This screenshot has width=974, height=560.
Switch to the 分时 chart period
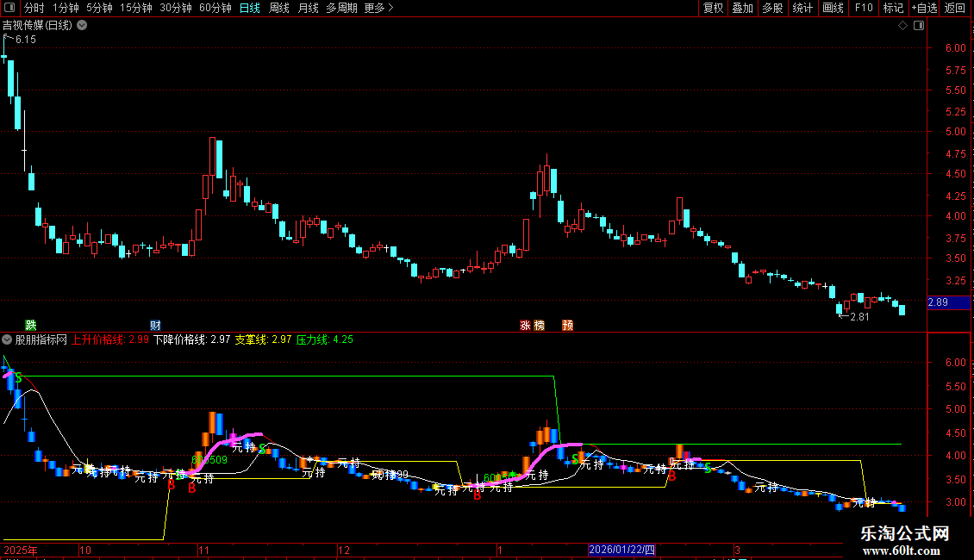click(x=34, y=8)
